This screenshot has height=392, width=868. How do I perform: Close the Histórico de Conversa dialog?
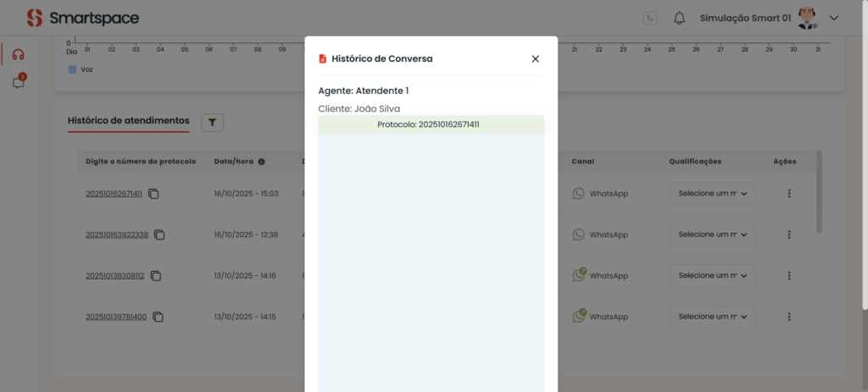coord(535,58)
